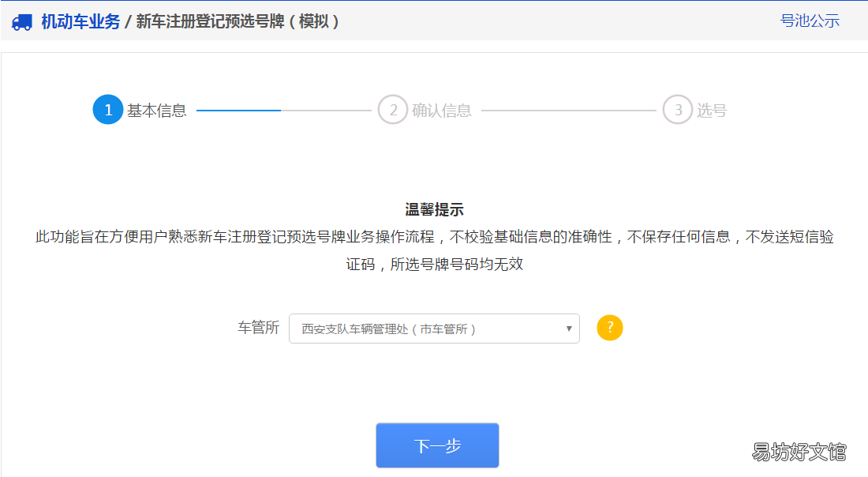Click the 下一步 button
This screenshot has width=868, height=477.
(437, 445)
